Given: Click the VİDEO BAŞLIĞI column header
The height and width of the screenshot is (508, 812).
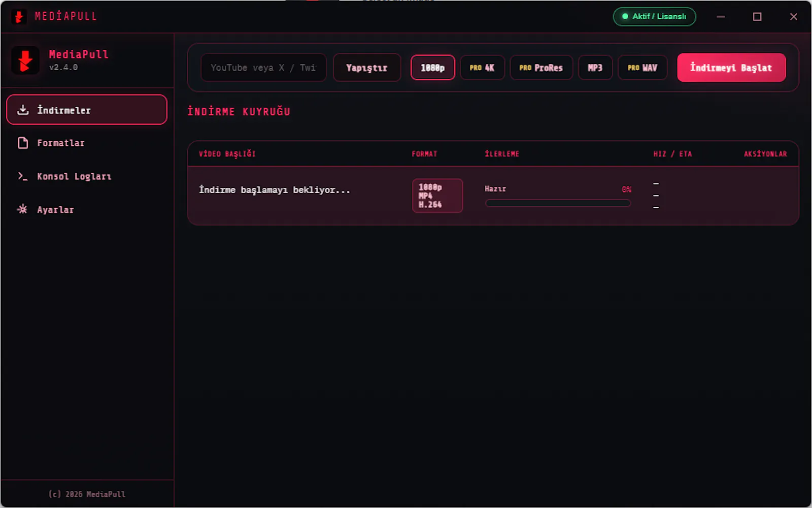Looking at the screenshot, I should tap(227, 154).
